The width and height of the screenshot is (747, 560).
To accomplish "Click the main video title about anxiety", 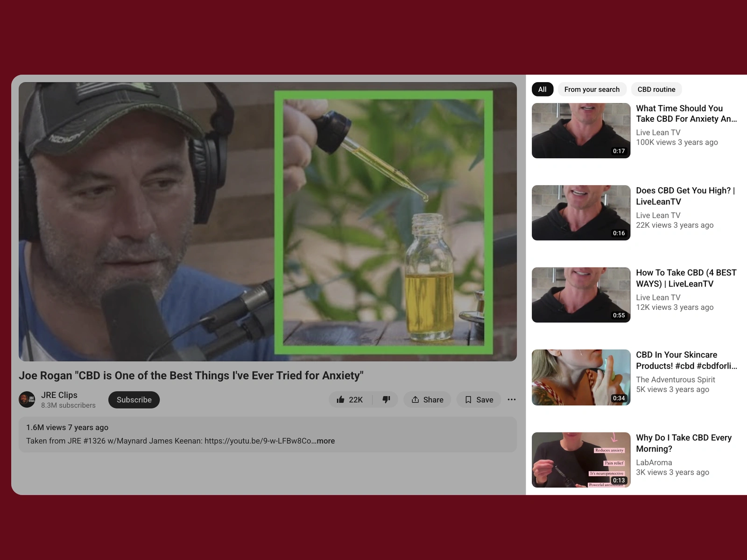I will tap(191, 376).
